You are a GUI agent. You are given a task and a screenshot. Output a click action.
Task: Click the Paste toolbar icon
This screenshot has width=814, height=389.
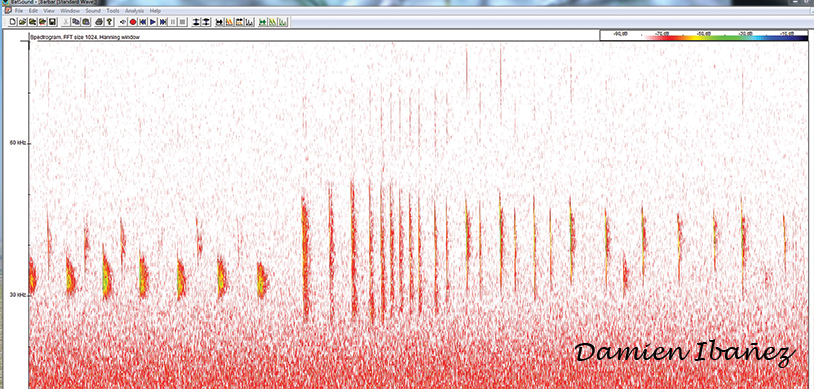pyautogui.click(x=86, y=22)
